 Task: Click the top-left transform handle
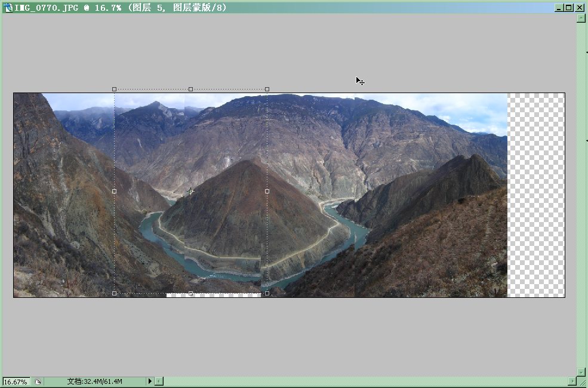[115, 89]
